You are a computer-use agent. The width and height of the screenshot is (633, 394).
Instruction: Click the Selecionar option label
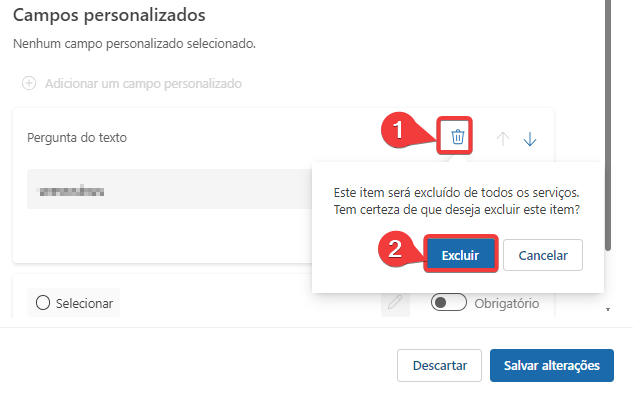(84, 303)
